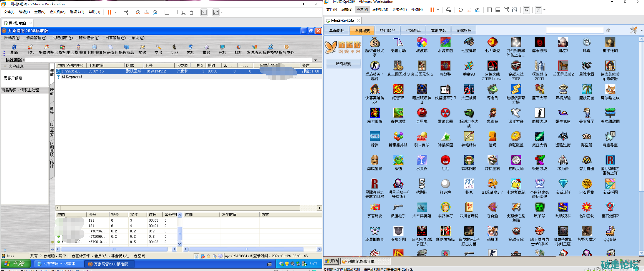Screen dimensions: 644x271
Task: Click the 所有游戏 button
Action: pos(343,64)
